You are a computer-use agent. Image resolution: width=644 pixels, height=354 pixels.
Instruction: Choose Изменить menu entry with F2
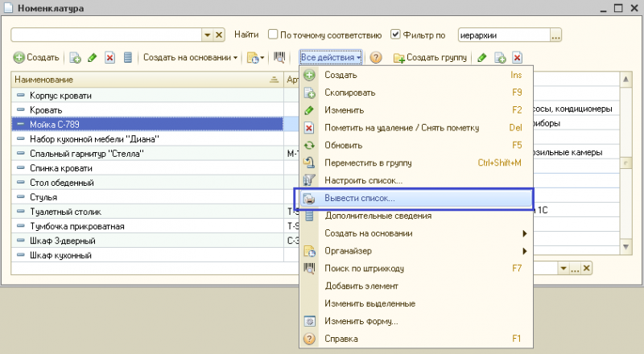(416, 110)
